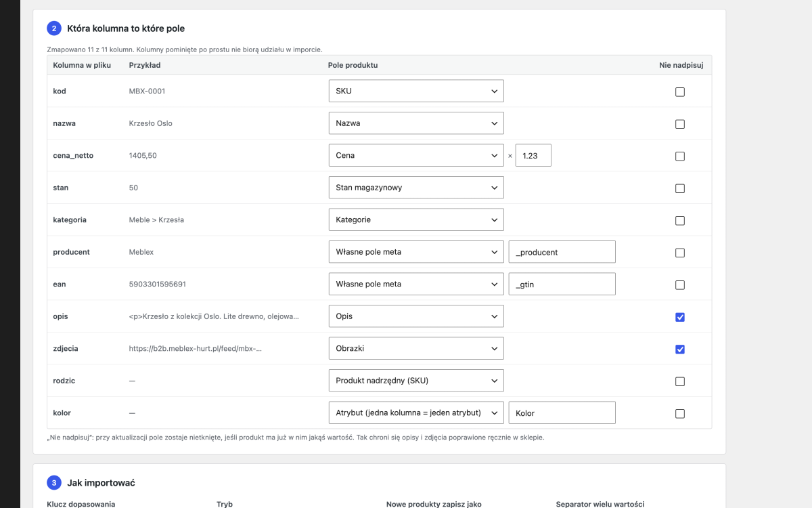Toggle the Nie nadpisuj checkbox for stan
812x508 pixels.
680,188
